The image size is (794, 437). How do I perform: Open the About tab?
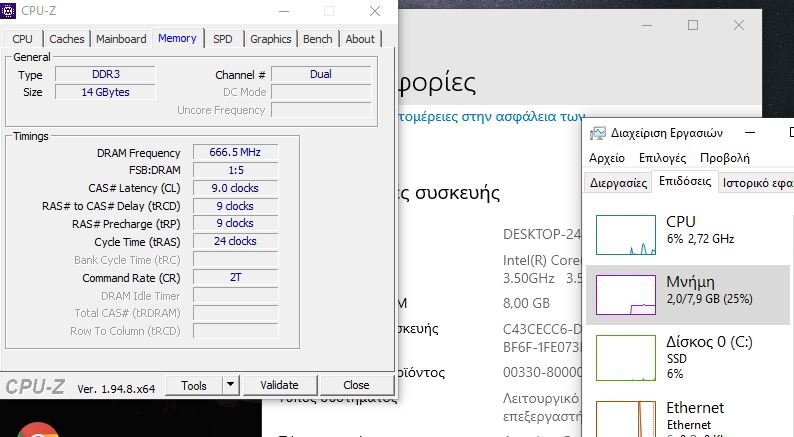(360, 39)
